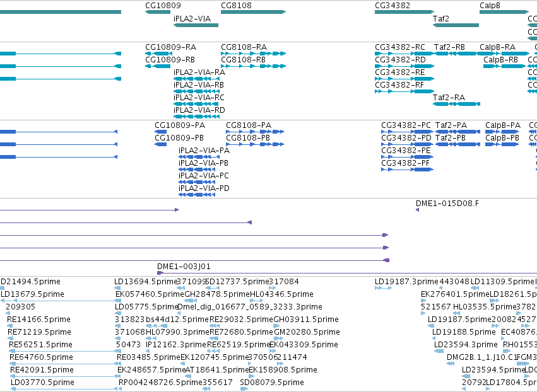Click transcript CG34382-RE

[x=404, y=79]
